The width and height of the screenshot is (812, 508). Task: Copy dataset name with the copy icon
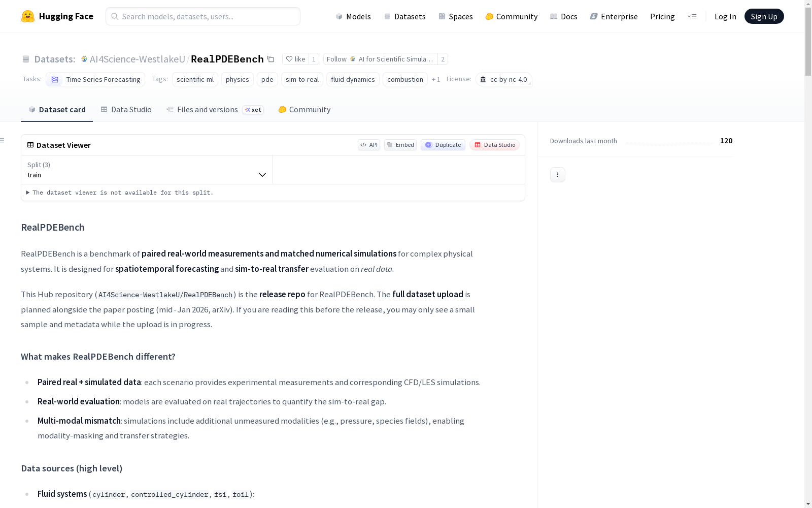point(270,59)
